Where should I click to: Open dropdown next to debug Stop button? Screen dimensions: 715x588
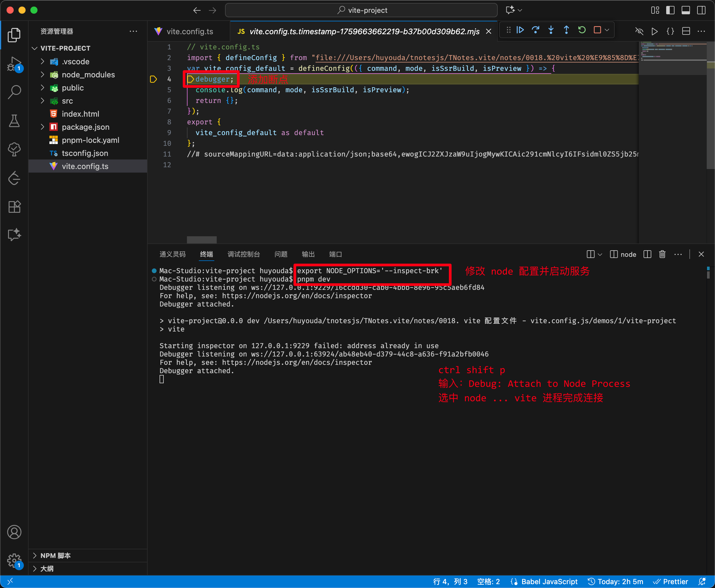click(607, 30)
